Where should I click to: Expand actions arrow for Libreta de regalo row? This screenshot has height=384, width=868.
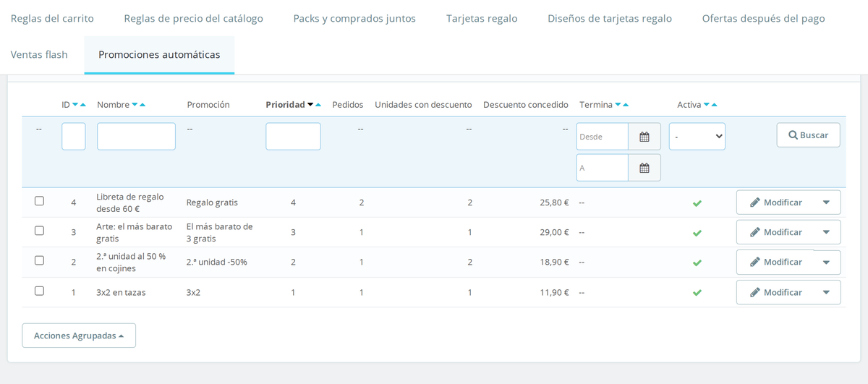pyautogui.click(x=827, y=202)
